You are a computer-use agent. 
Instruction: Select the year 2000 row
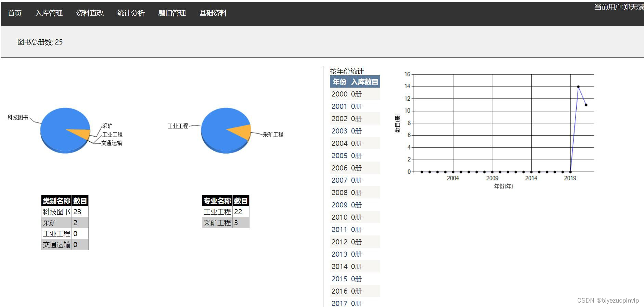[355, 94]
